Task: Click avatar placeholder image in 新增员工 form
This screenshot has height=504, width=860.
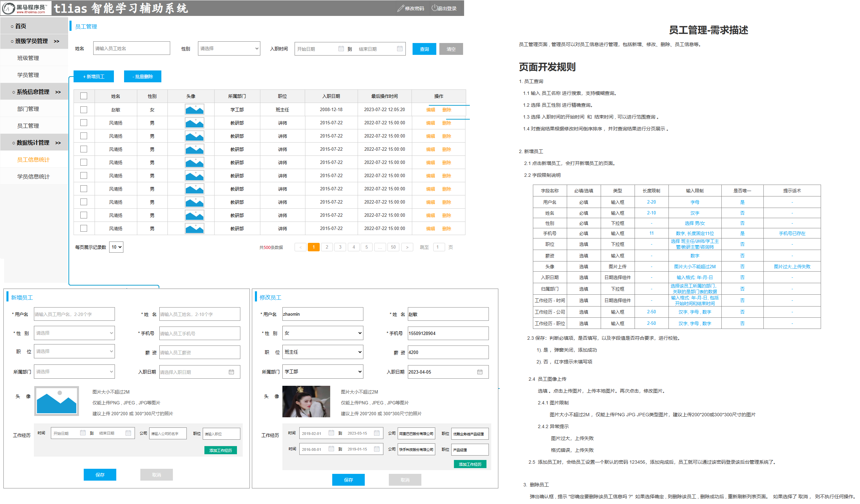Action: (57, 401)
